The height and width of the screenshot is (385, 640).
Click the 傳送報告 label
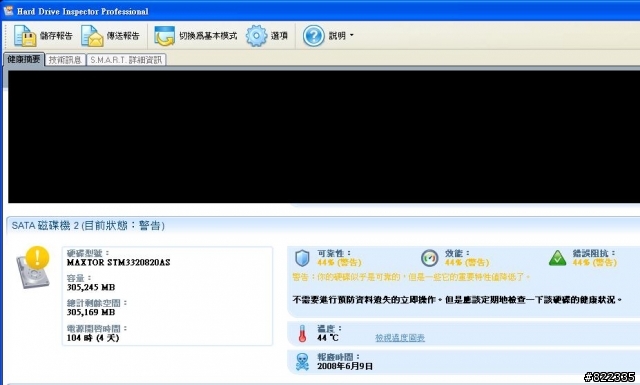[x=123, y=36]
